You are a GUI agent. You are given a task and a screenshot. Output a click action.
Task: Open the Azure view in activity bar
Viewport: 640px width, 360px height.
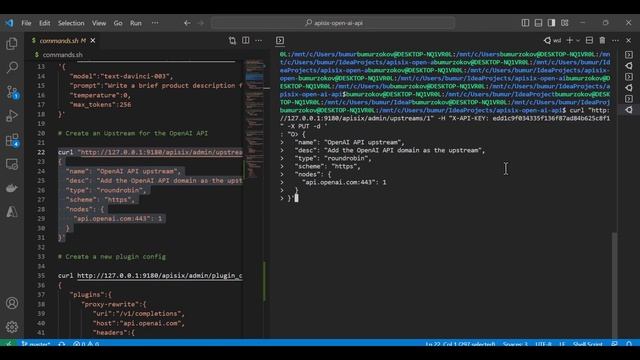(12, 212)
